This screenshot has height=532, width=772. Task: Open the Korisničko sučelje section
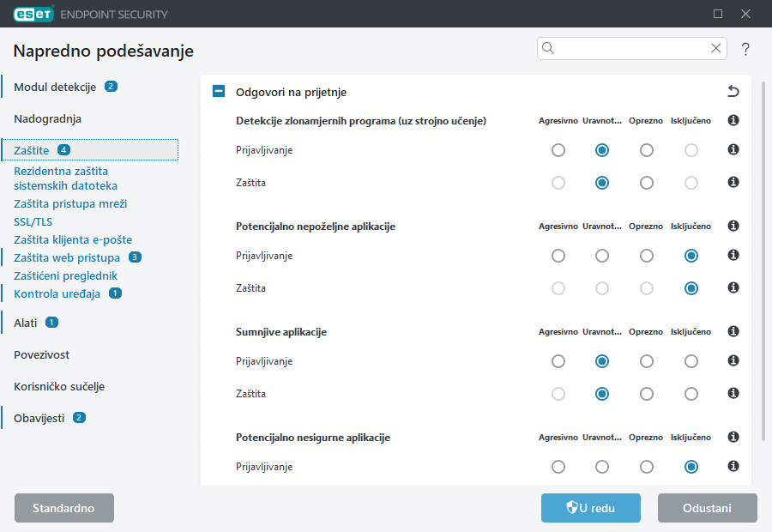coord(60,386)
